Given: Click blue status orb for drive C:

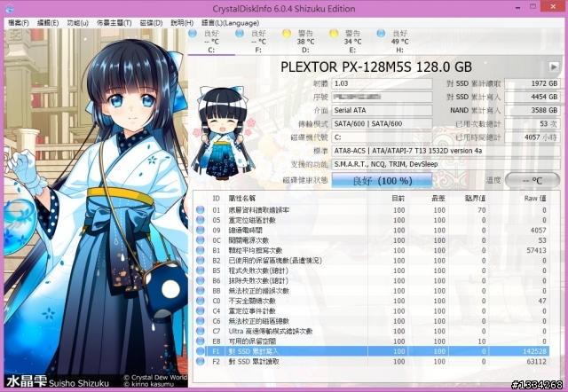Looking at the screenshot, I should coord(193,34).
